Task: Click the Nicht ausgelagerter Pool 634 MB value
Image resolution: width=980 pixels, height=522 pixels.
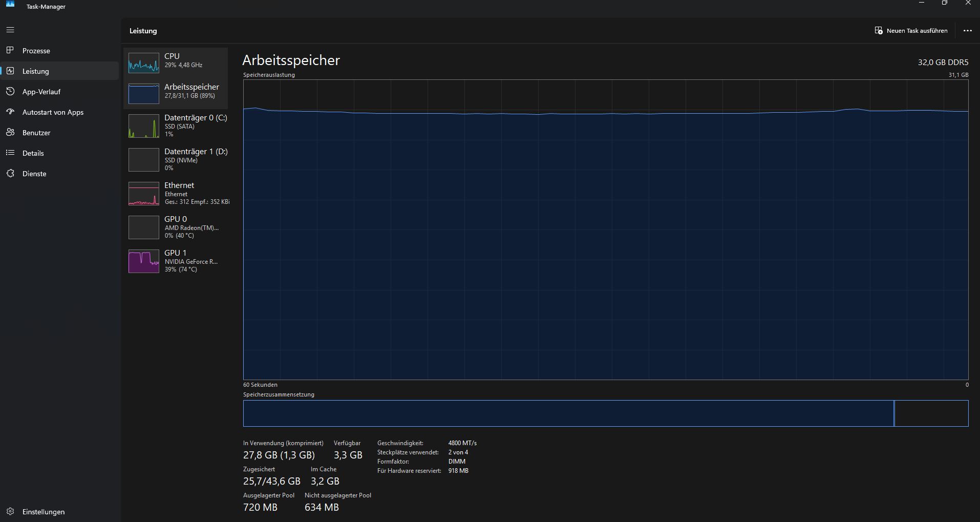Action: 322,507
